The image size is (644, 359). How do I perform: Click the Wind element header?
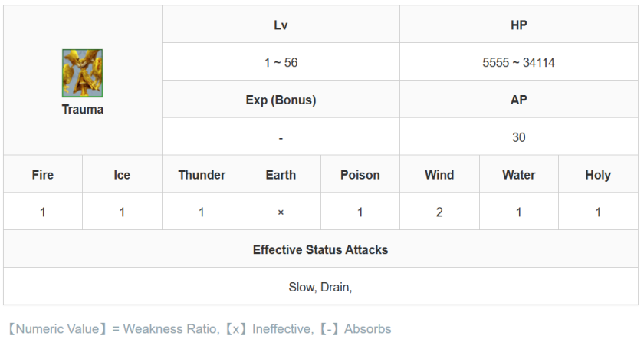tap(439, 175)
